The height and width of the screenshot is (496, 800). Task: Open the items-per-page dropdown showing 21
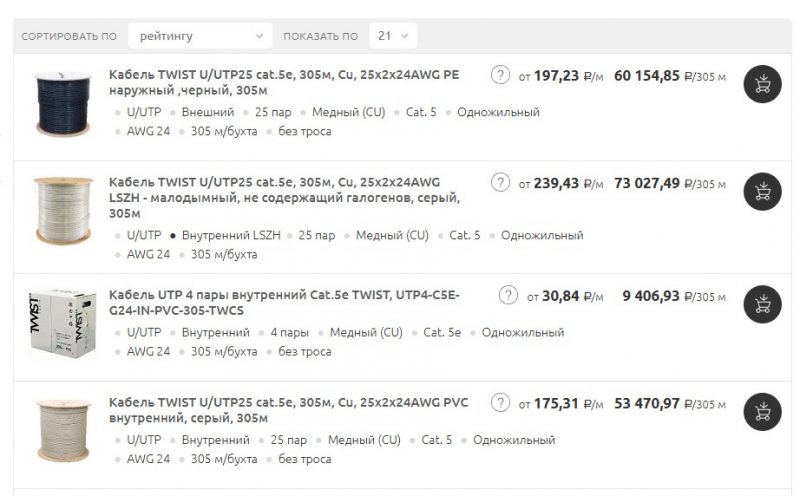(x=393, y=36)
